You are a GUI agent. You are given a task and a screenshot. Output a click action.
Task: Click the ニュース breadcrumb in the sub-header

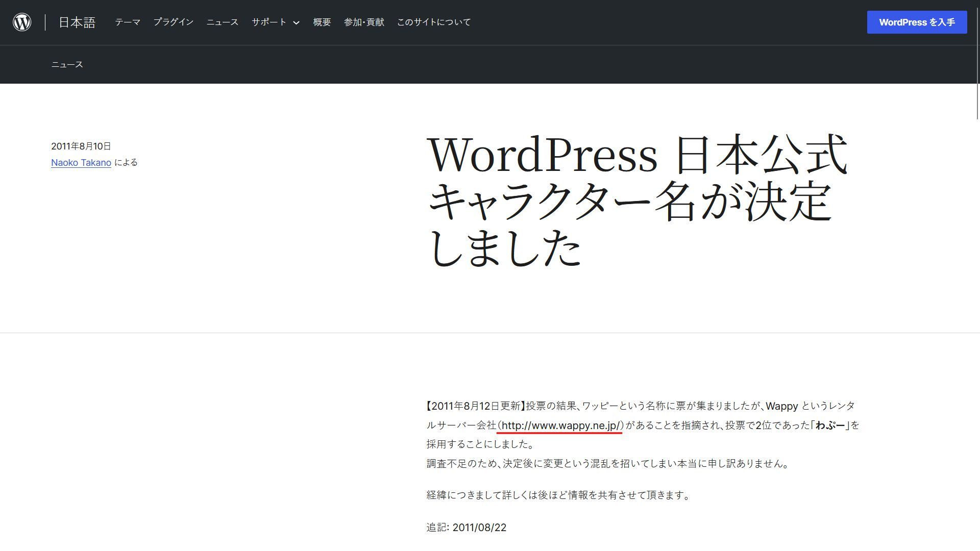pos(67,65)
